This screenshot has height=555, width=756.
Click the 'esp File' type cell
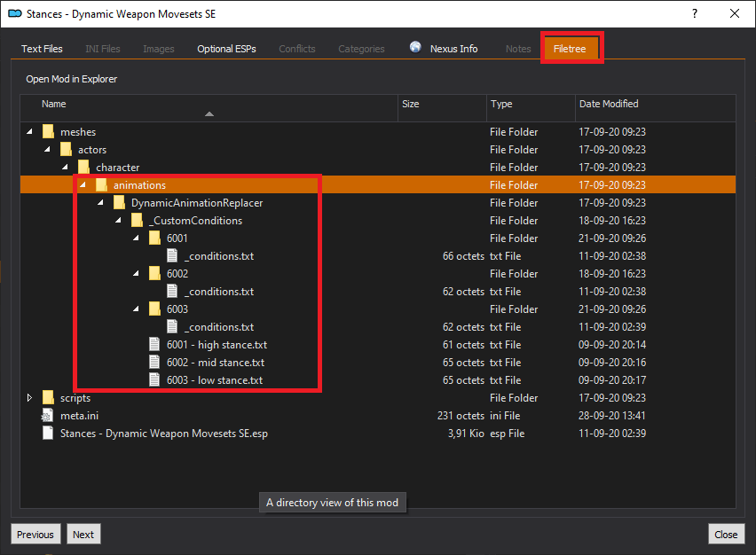(508, 434)
